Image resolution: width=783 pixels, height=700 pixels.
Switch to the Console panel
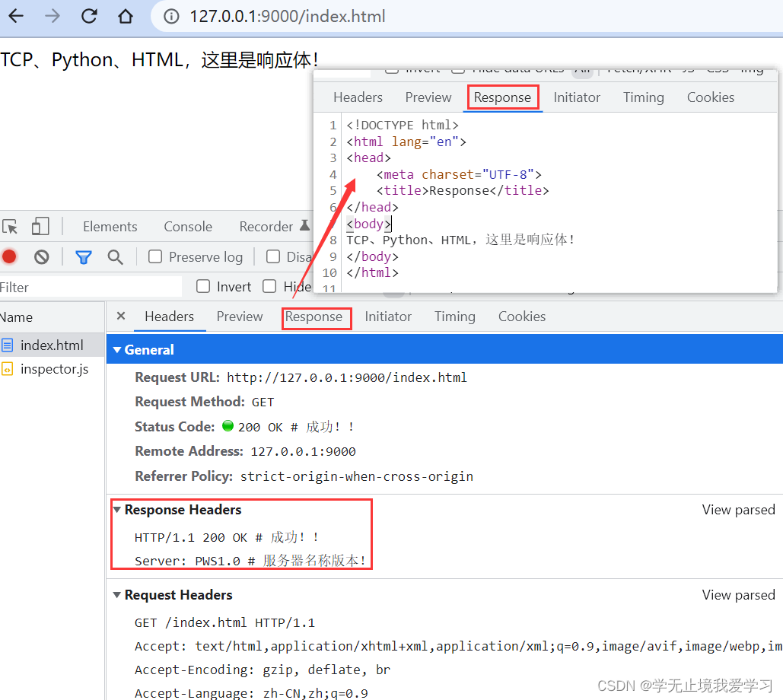[x=187, y=226]
